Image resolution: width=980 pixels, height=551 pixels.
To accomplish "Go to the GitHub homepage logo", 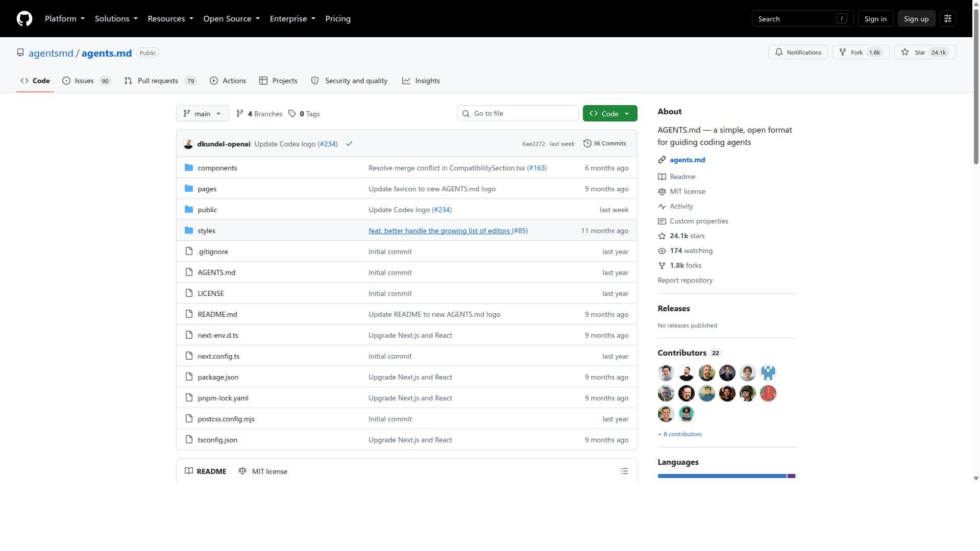I will (24, 19).
